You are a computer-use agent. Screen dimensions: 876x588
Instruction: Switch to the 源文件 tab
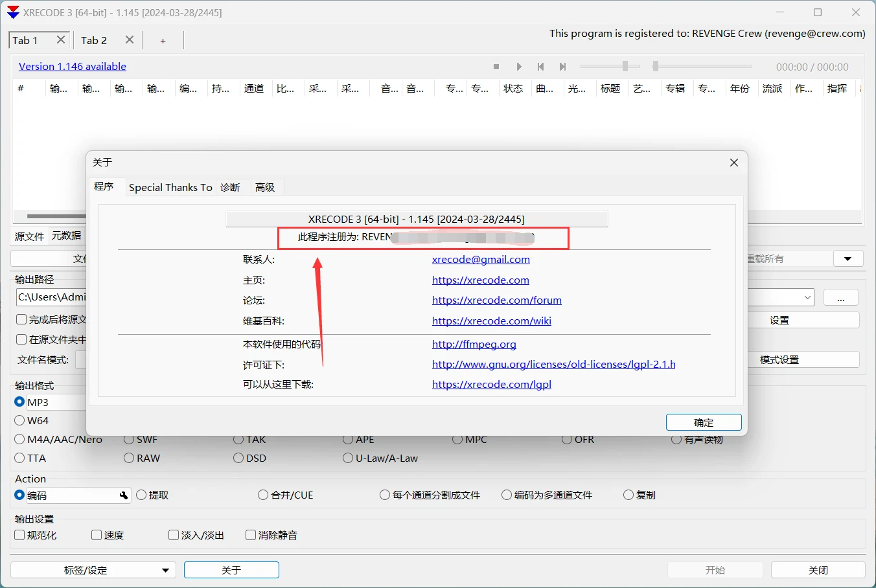click(30, 236)
